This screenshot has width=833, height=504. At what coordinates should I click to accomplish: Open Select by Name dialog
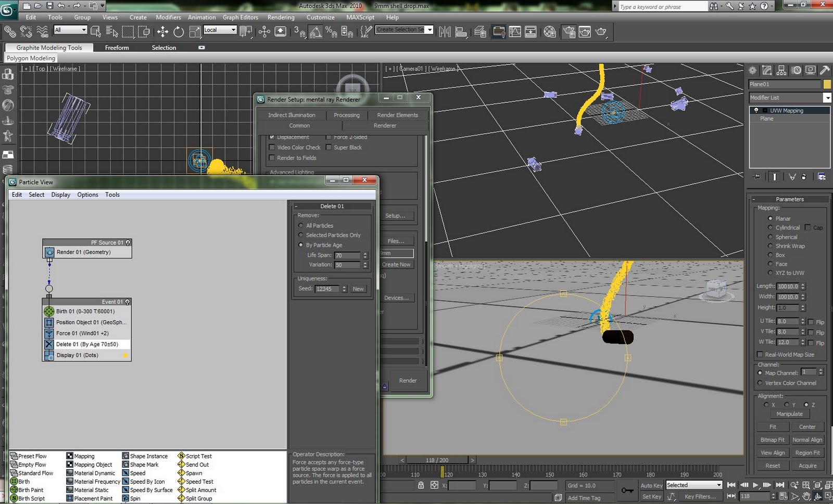pyautogui.click(x=111, y=32)
